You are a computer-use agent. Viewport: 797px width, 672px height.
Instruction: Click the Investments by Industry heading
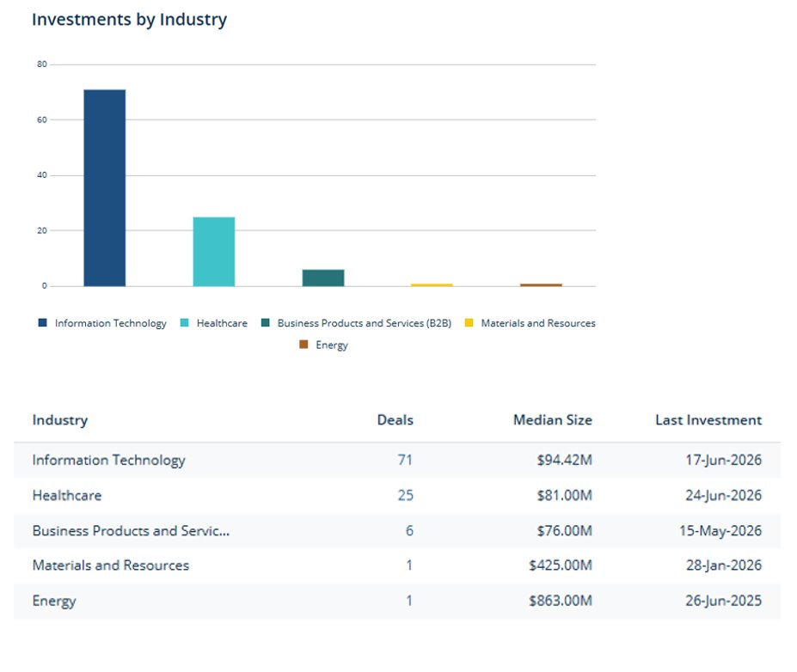coord(129,20)
